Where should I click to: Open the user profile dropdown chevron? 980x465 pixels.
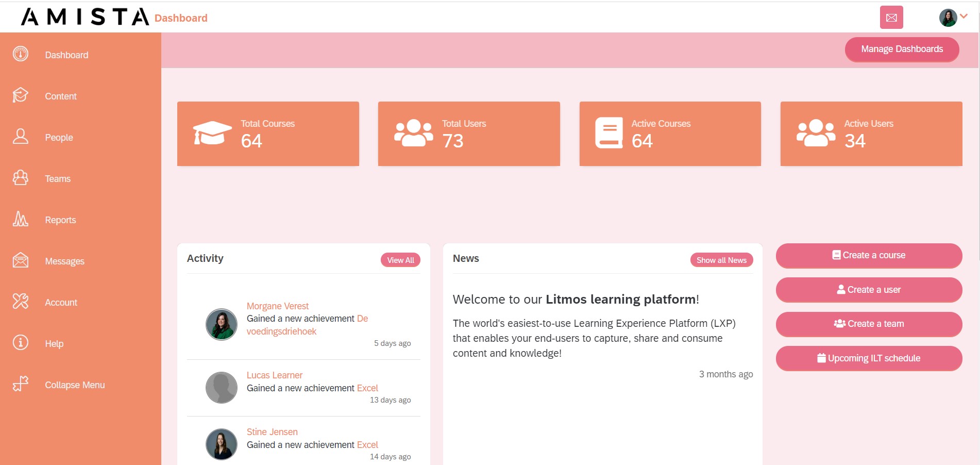click(x=964, y=17)
